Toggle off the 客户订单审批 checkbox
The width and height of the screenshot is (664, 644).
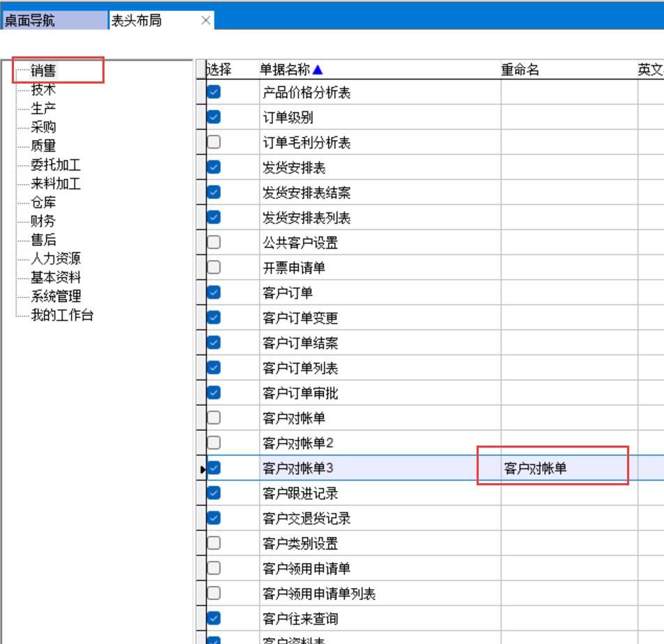click(214, 393)
